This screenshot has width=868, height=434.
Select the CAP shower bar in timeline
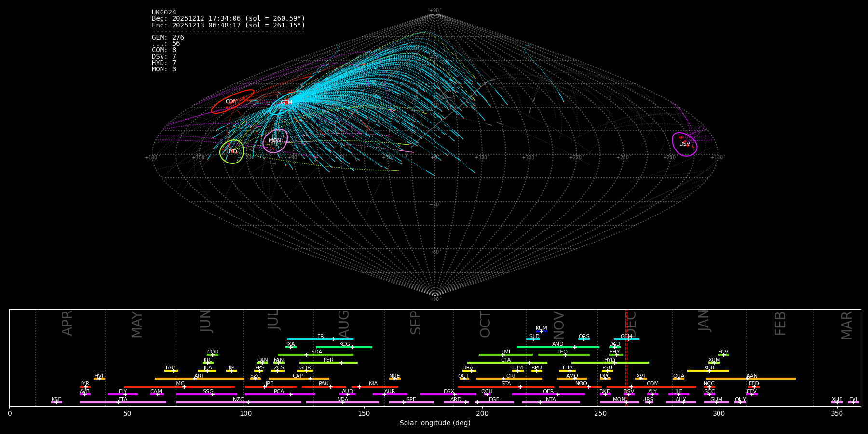pos(299,379)
